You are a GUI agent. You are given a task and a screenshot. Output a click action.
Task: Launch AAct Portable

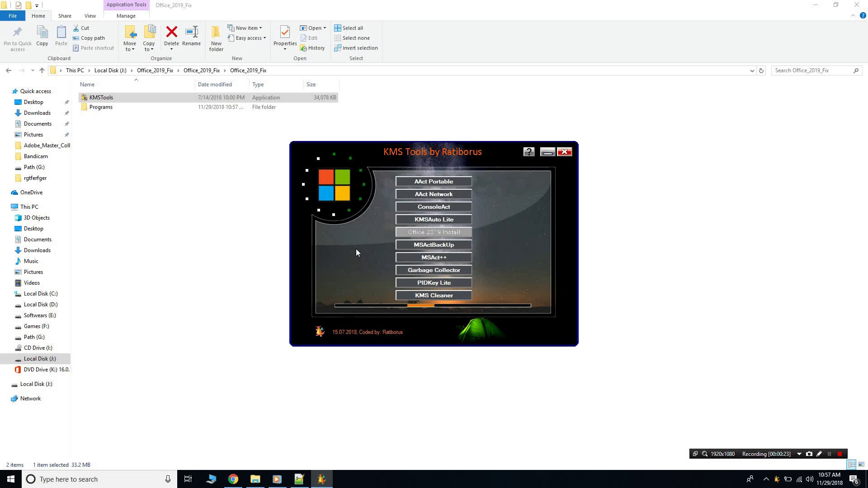(433, 181)
